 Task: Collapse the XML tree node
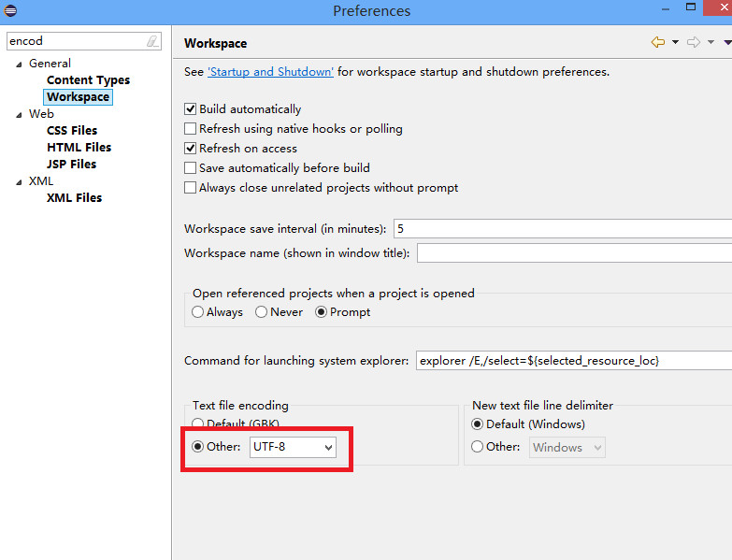pos(19,182)
